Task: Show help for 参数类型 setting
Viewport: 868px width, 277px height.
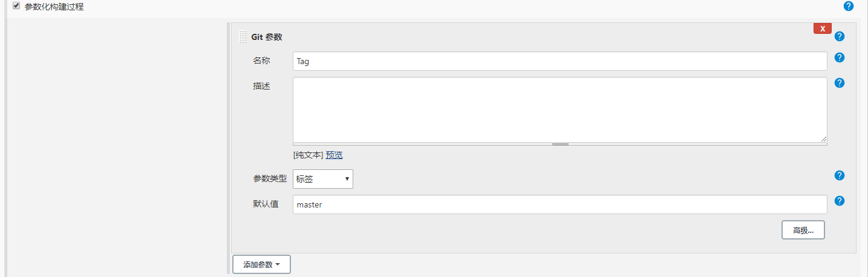Action: coord(839,175)
